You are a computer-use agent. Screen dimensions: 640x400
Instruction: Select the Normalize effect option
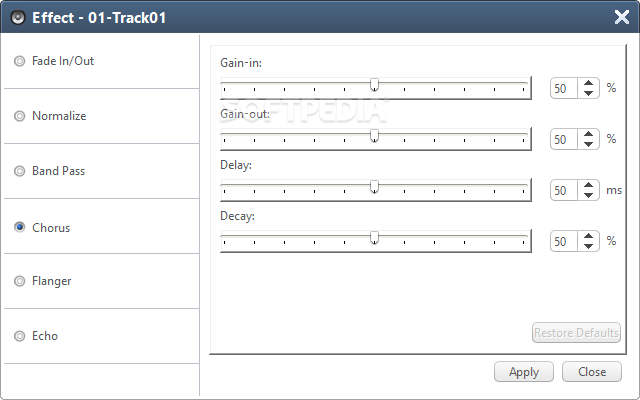pyautogui.click(x=19, y=116)
